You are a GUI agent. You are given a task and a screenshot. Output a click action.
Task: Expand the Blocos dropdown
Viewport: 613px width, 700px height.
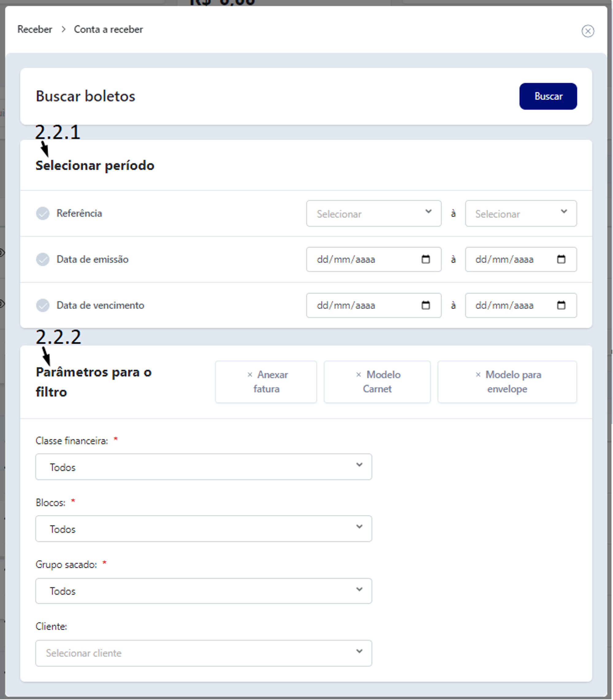[x=204, y=529]
